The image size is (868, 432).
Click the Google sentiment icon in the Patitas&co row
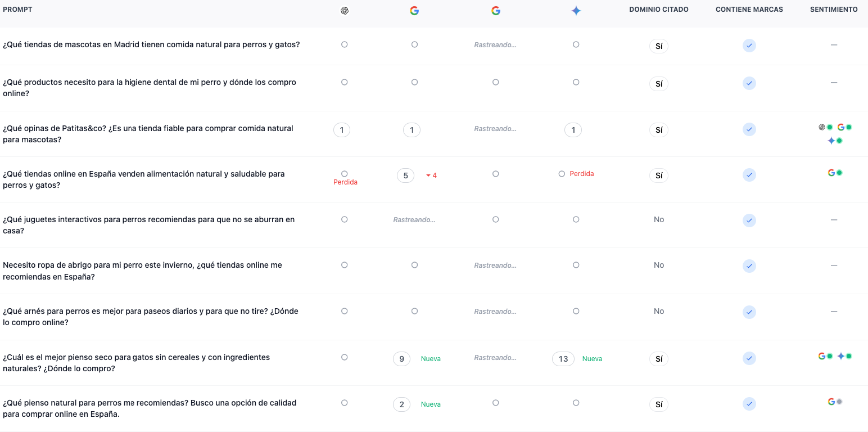(x=841, y=127)
